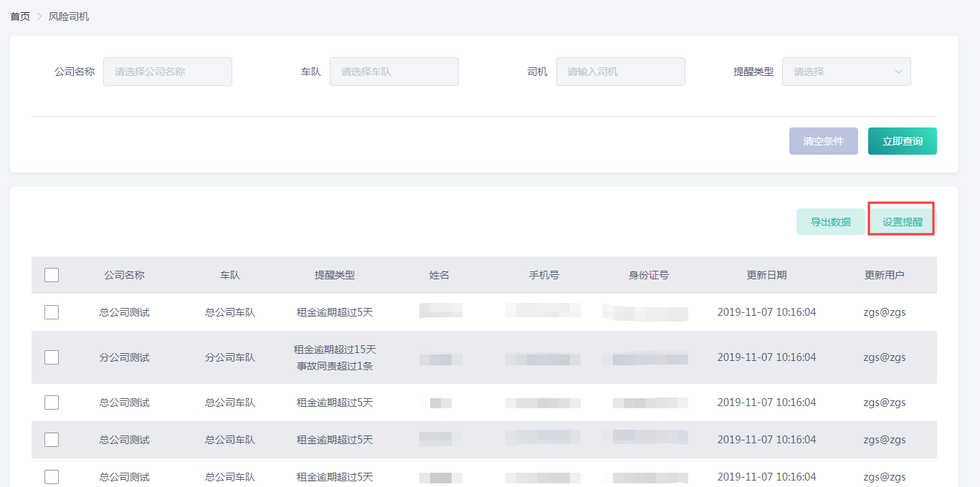
Task: Check the third table row's checkbox
Action: pyautogui.click(x=52, y=402)
